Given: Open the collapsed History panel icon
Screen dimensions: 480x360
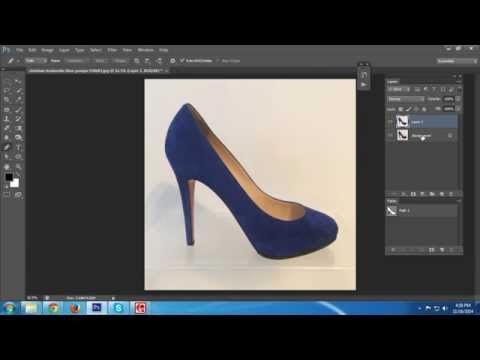Looking at the screenshot, I should click(x=364, y=75).
